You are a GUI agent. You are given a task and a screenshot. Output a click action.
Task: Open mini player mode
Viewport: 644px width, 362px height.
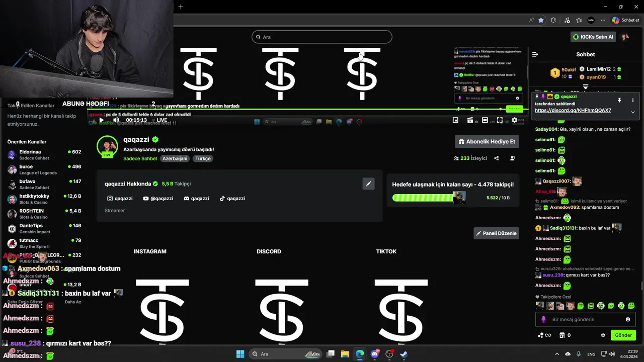(455, 120)
